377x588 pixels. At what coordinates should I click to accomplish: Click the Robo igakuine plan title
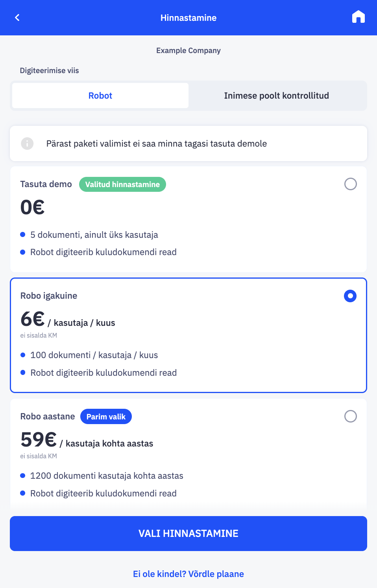(x=49, y=296)
